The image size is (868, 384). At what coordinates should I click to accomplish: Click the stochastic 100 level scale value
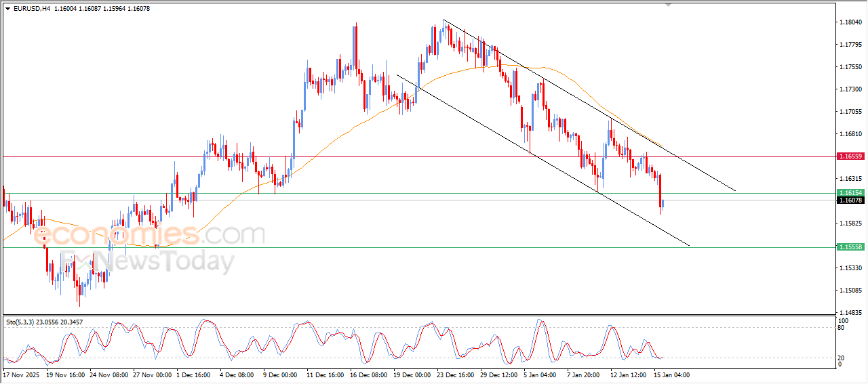[844, 320]
